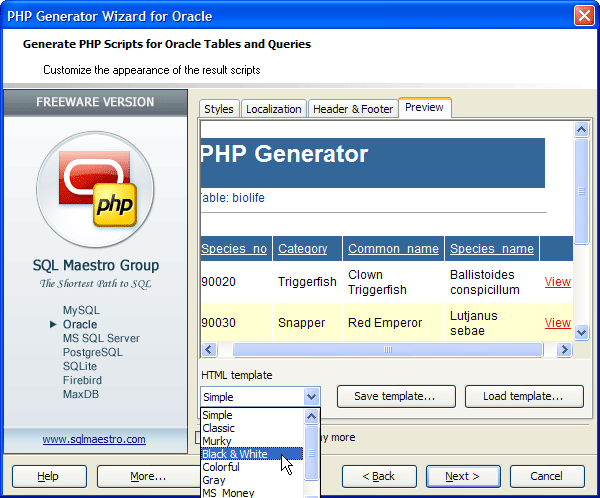Click the Load template... button

[x=524, y=396]
